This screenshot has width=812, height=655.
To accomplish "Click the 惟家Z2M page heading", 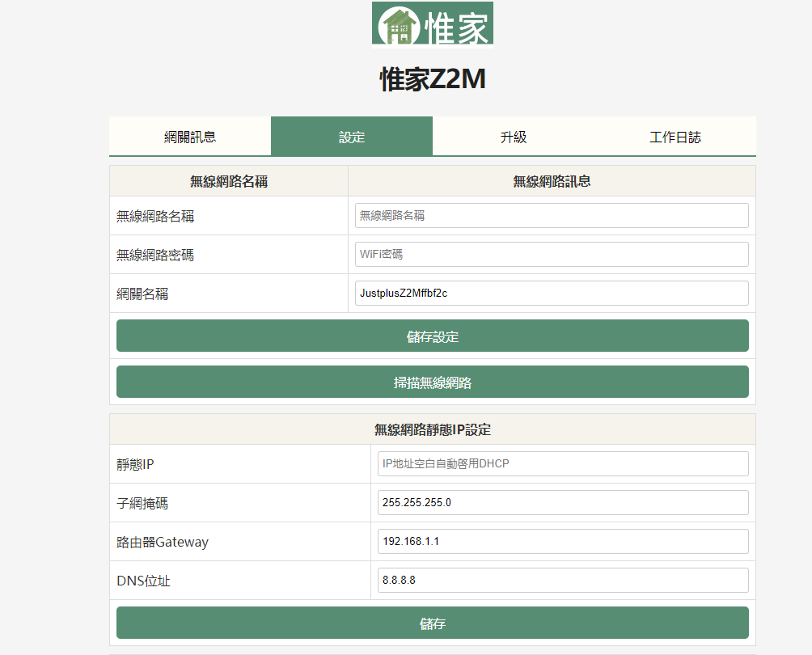I will pyautogui.click(x=433, y=79).
